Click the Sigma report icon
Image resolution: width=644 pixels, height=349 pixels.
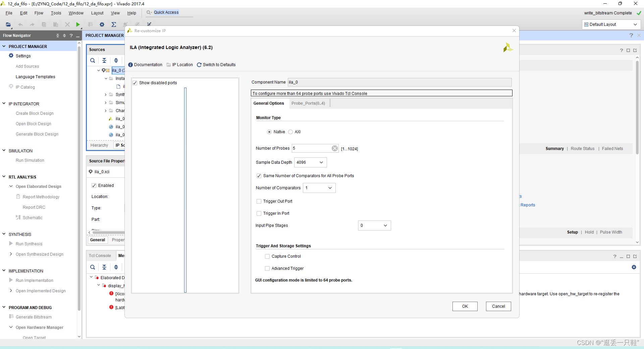coord(114,24)
